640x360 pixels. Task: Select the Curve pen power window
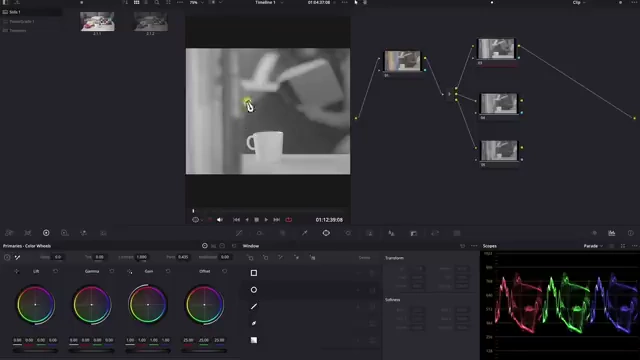(254, 323)
